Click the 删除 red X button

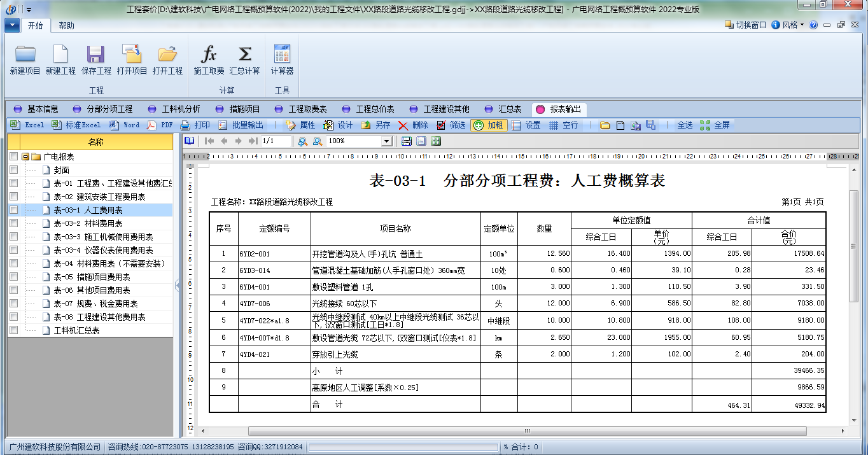click(x=413, y=125)
